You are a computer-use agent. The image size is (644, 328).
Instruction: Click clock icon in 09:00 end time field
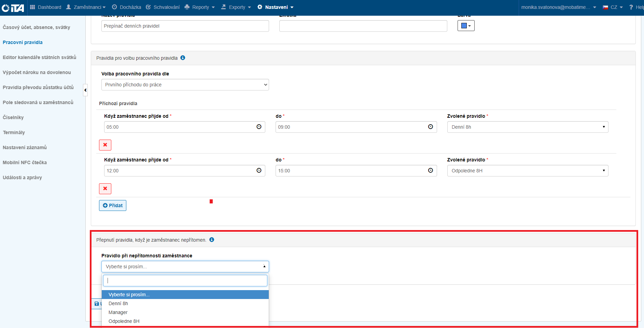click(x=430, y=127)
